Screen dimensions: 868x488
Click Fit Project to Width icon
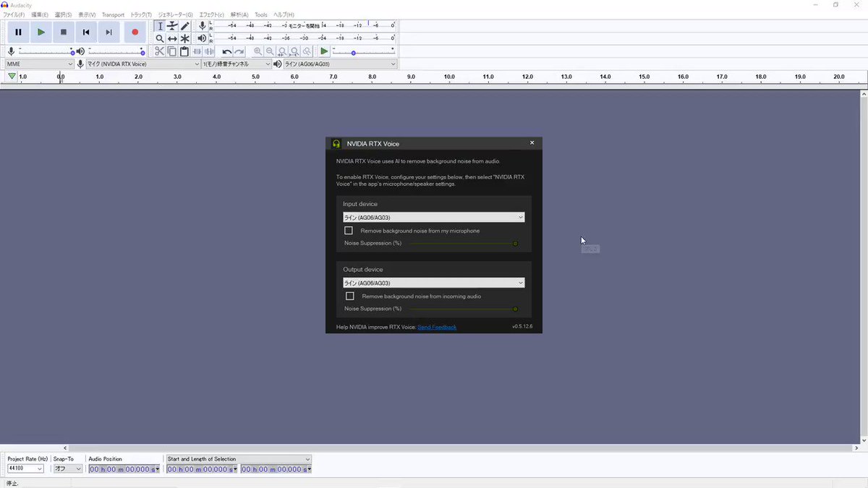(294, 51)
